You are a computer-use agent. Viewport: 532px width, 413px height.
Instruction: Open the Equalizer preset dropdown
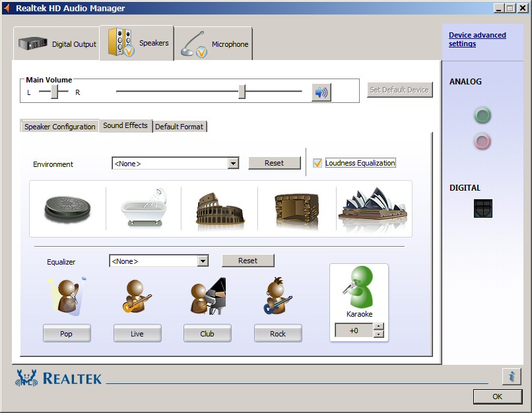click(203, 261)
